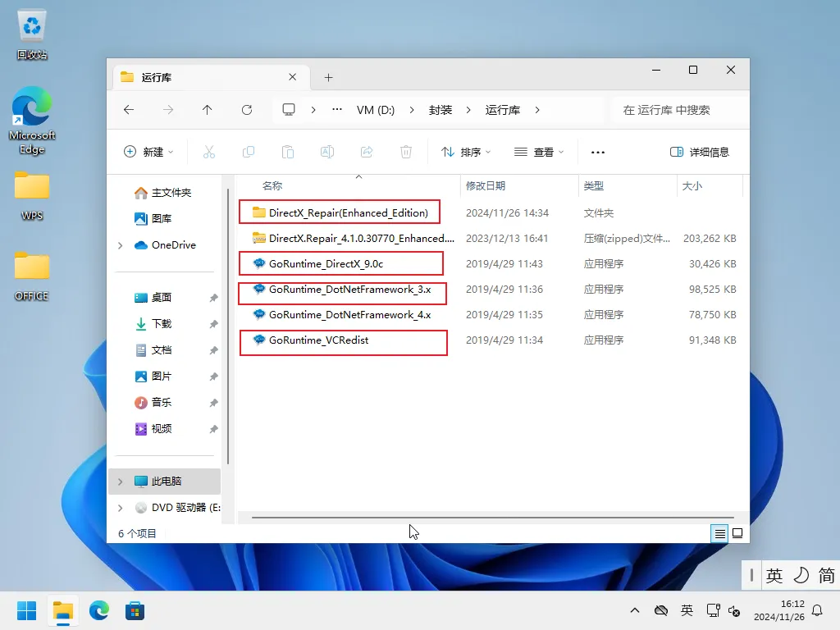Click the Copy toolbar icon
The image size is (840, 630).
[249, 152]
